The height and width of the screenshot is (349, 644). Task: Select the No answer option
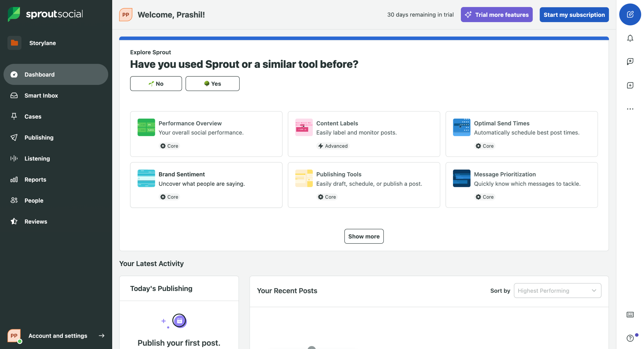pos(156,84)
